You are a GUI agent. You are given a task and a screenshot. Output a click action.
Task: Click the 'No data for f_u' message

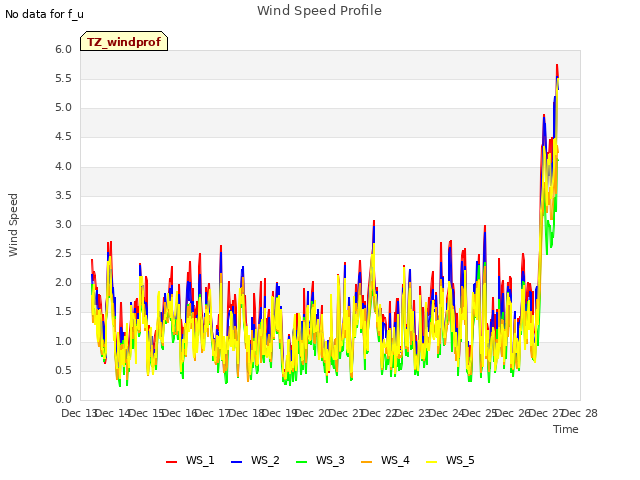[44, 14]
